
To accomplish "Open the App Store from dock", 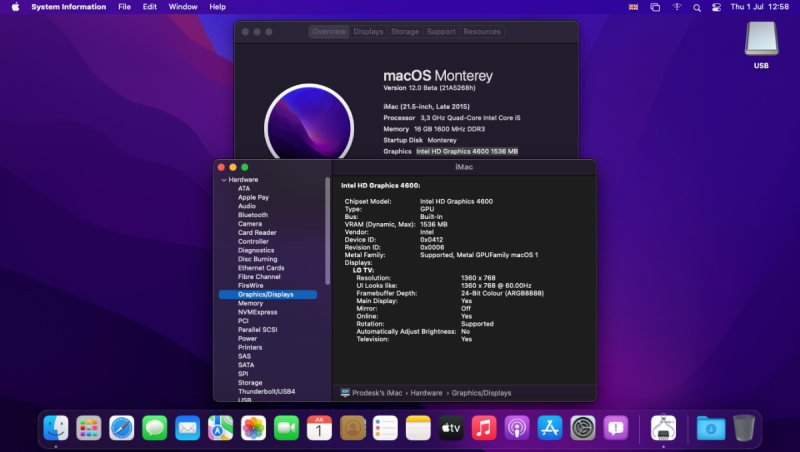I will pyautogui.click(x=549, y=429).
